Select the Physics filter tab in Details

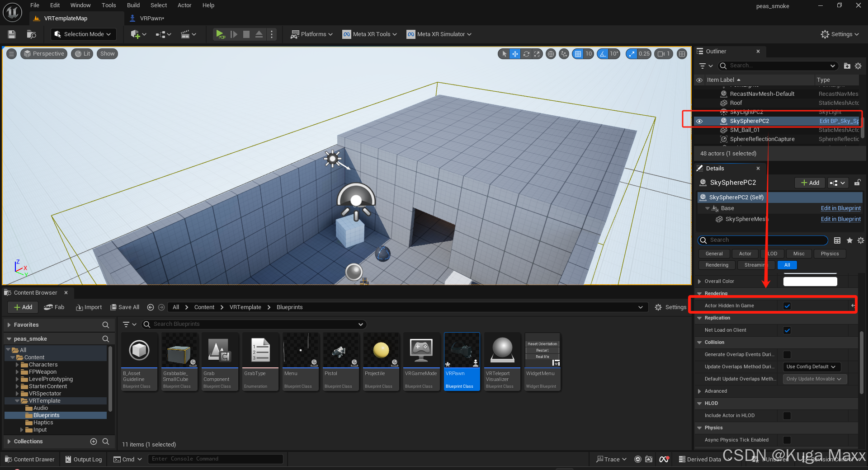[x=830, y=254]
